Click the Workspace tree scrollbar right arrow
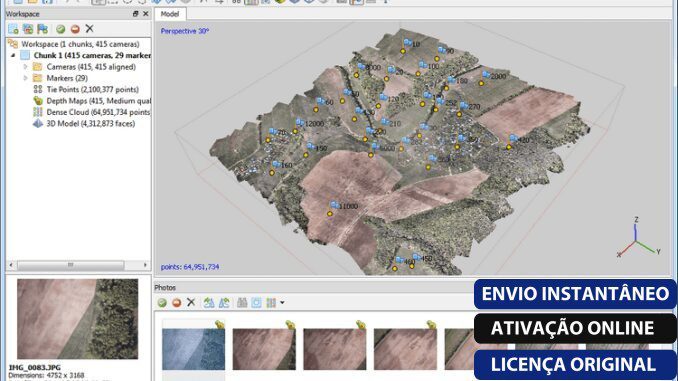The height and width of the screenshot is (381, 678). tap(145, 265)
